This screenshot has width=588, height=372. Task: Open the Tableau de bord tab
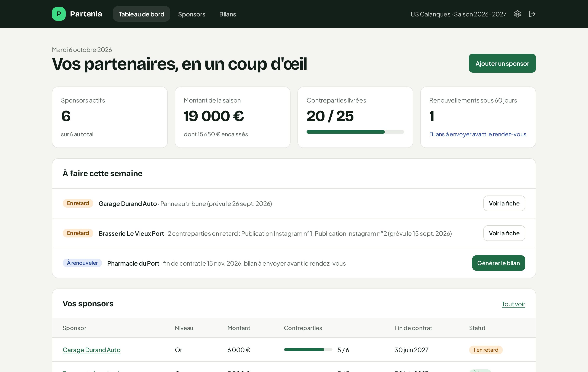click(x=141, y=14)
